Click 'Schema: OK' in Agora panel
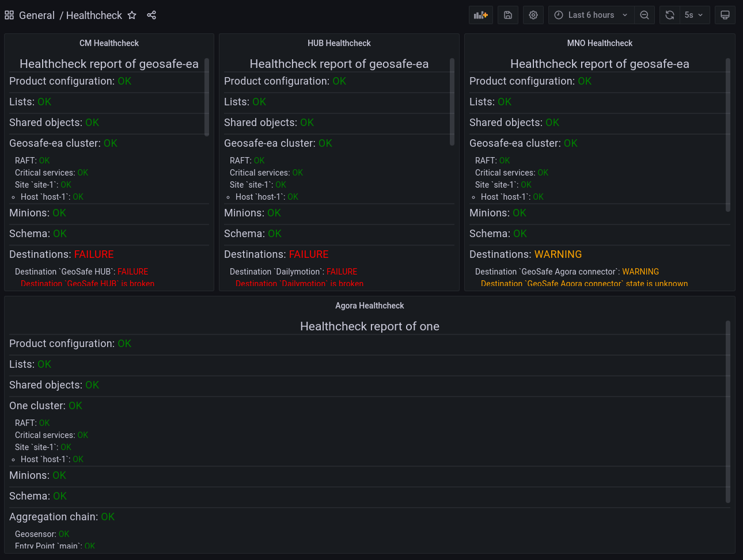The image size is (743, 560). [38, 496]
